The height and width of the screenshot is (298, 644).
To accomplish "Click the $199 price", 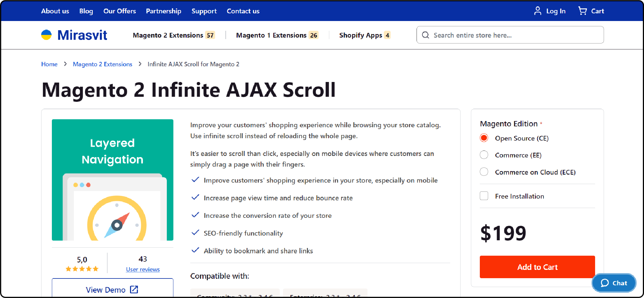I will pyautogui.click(x=503, y=233).
